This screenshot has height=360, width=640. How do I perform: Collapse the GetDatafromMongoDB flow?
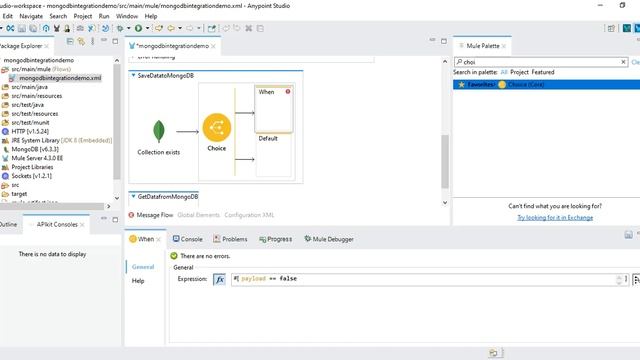pos(133,196)
